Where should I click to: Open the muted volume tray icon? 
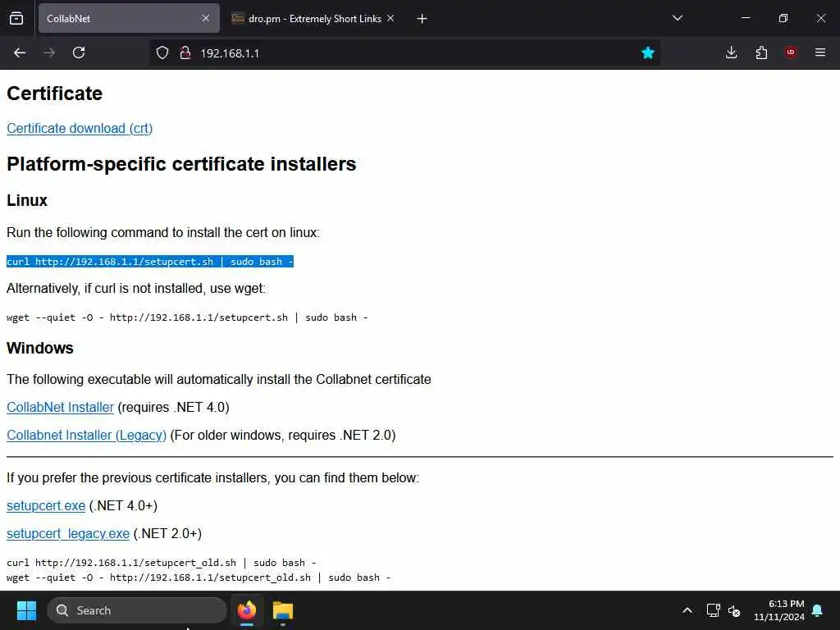click(x=734, y=610)
